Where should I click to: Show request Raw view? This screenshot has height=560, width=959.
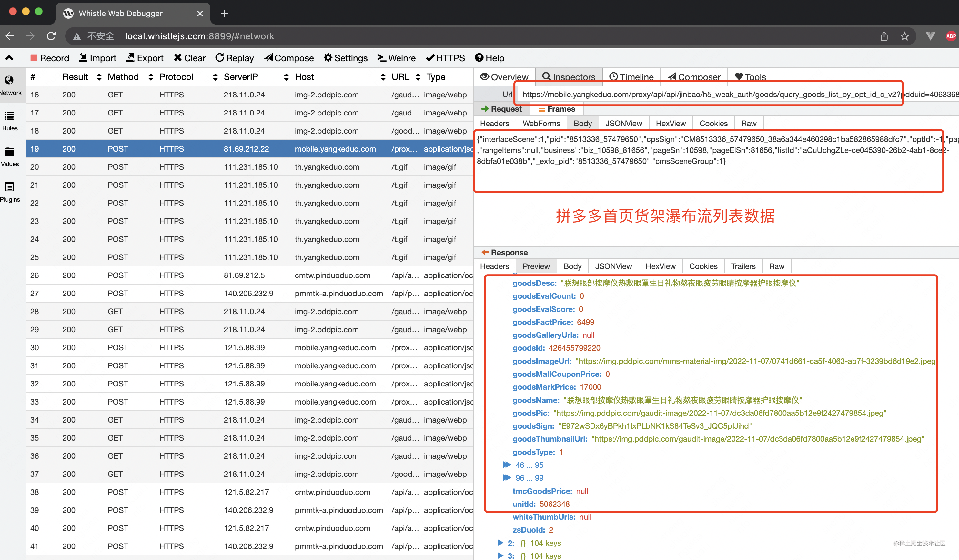point(749,123)
